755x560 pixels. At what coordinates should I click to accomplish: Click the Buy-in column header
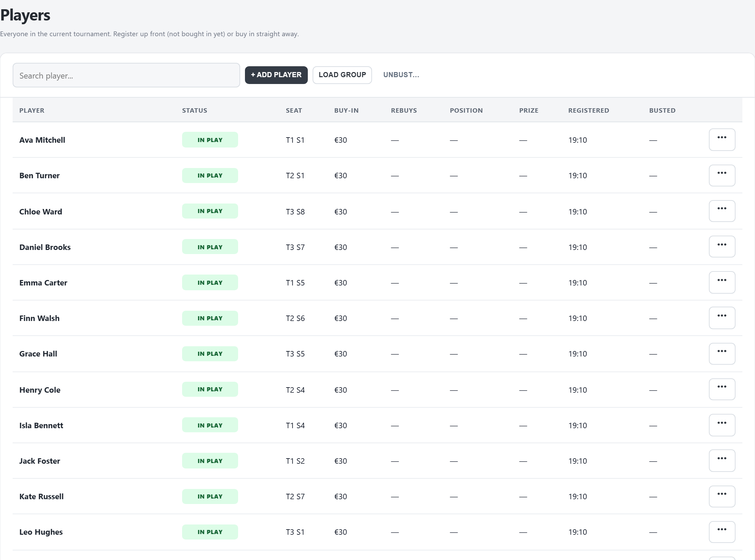[346, 110]
